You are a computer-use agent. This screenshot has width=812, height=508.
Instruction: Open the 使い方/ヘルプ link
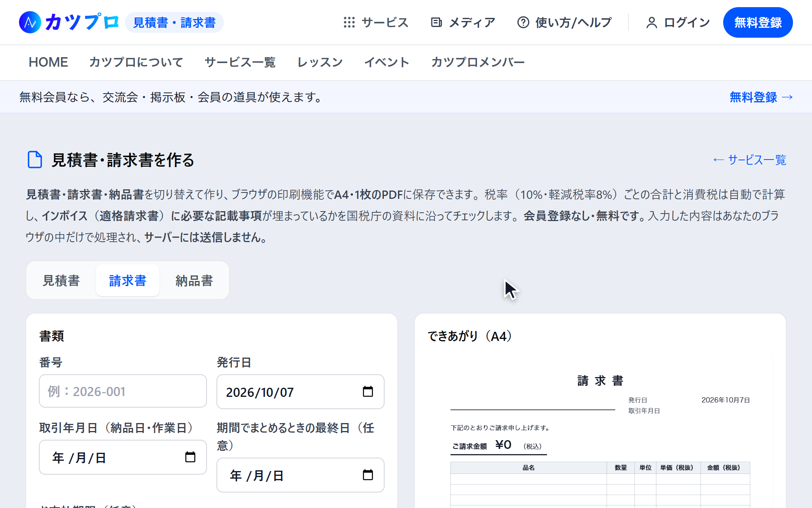pos(574,23)
